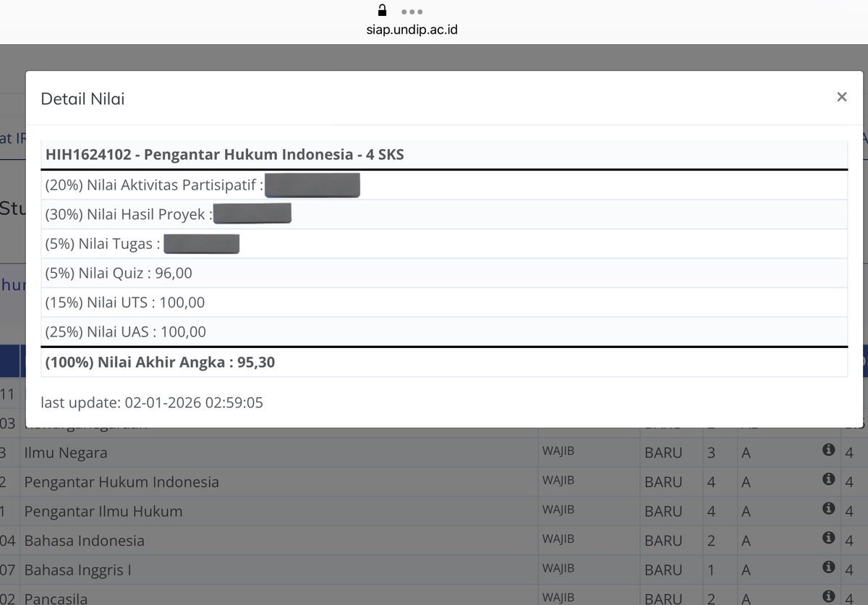Click the Detail Nilai dialog title
The height and width of the screenshot is (605, 868).
(x=82, y=99)
